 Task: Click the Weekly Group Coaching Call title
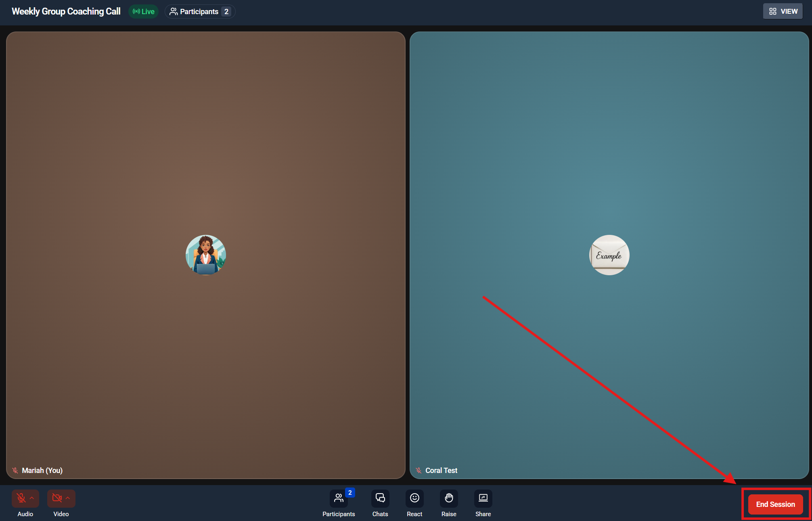(x=66, y=11)
